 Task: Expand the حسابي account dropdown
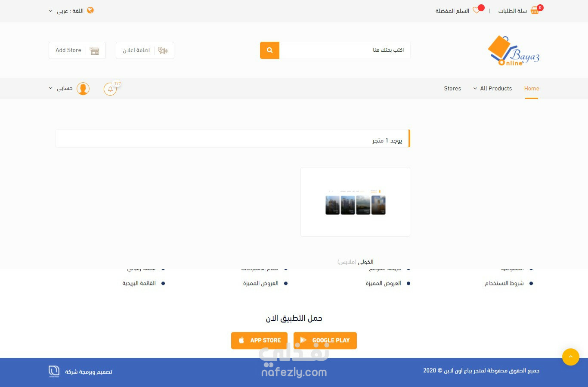click(61, 88)
